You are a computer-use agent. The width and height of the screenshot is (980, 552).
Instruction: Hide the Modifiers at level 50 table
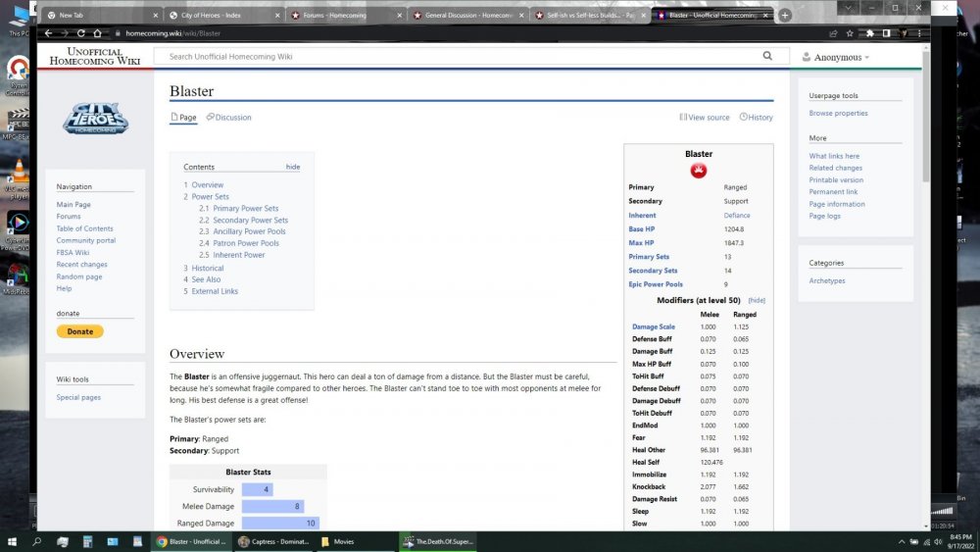pyautogui.click(x=757, y=299)
